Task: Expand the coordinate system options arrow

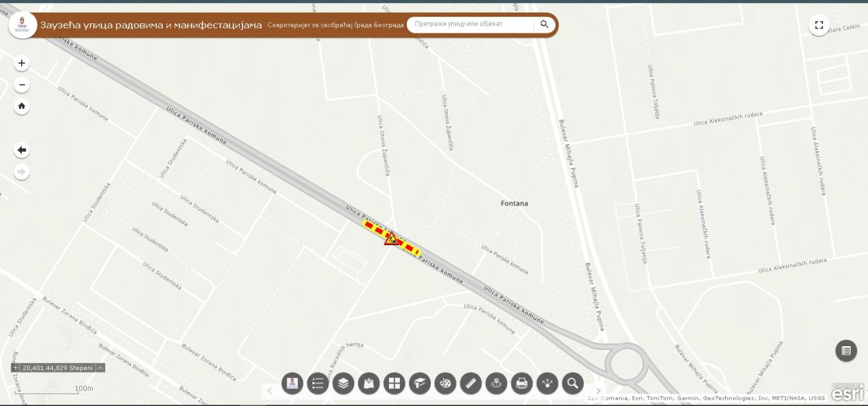Action: tap(101, 368)
